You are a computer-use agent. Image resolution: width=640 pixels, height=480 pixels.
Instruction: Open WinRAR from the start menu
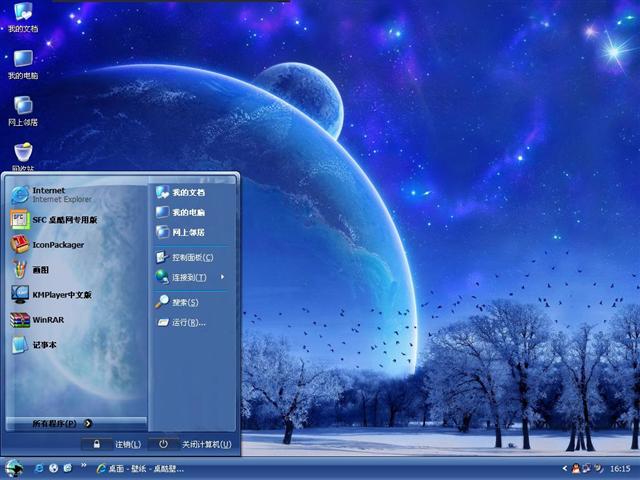[38, 320]
